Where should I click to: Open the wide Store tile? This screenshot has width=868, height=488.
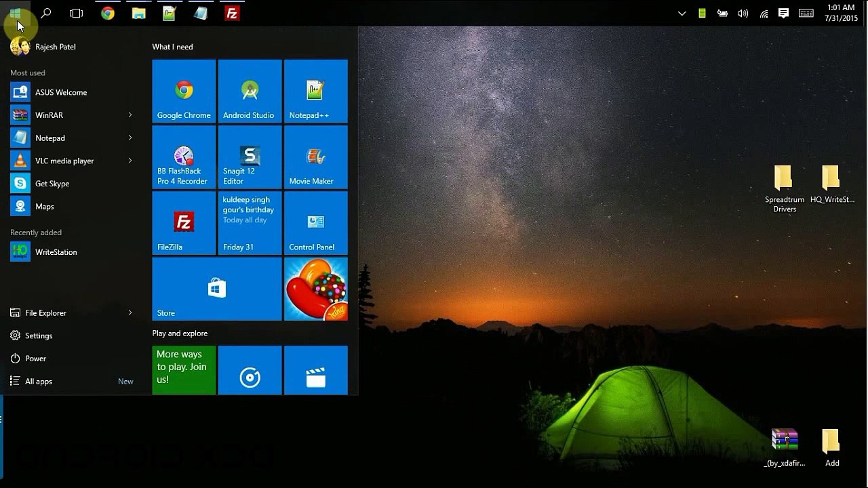pyautogui.click(x=217, y=288)
